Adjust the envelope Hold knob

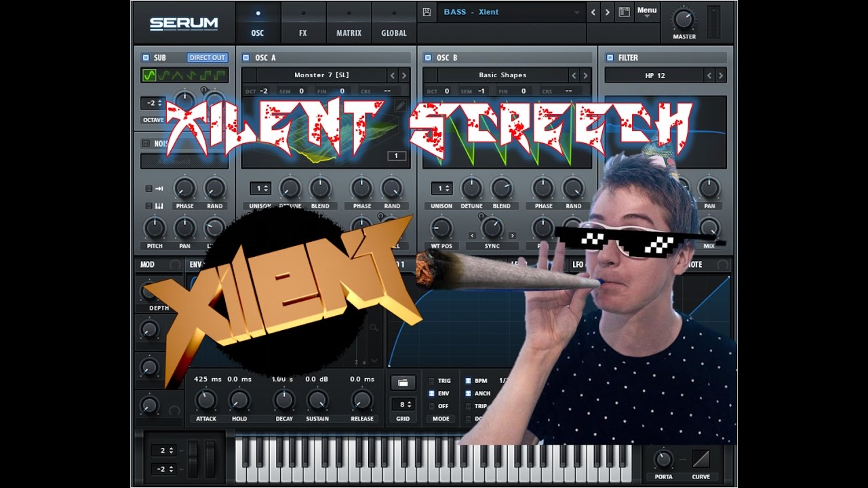(x=239, y=400)
